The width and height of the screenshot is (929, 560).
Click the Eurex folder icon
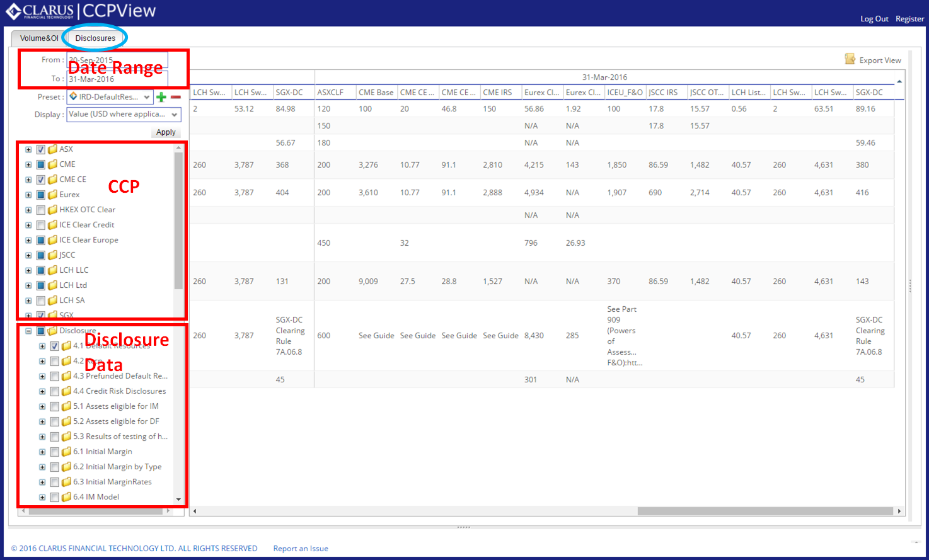point(53,195)
